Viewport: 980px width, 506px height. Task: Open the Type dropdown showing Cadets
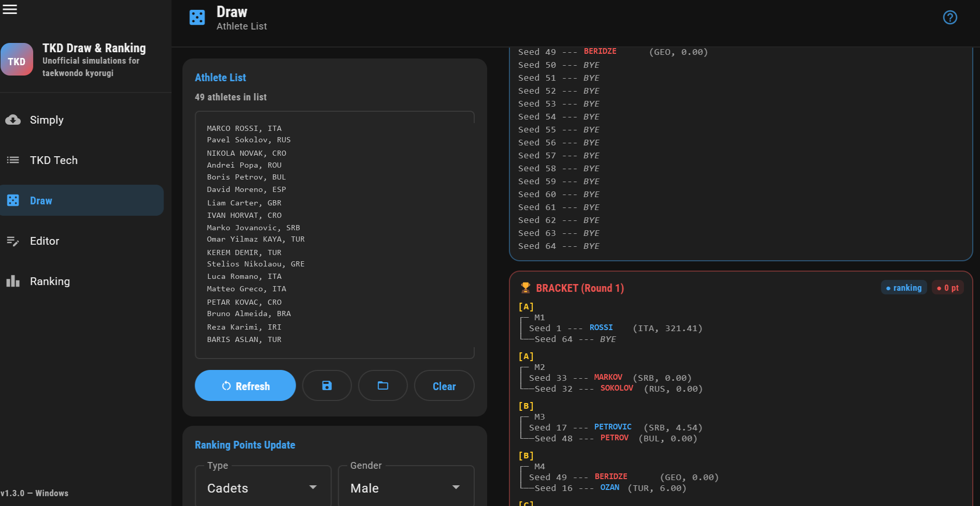pos(263,488)
